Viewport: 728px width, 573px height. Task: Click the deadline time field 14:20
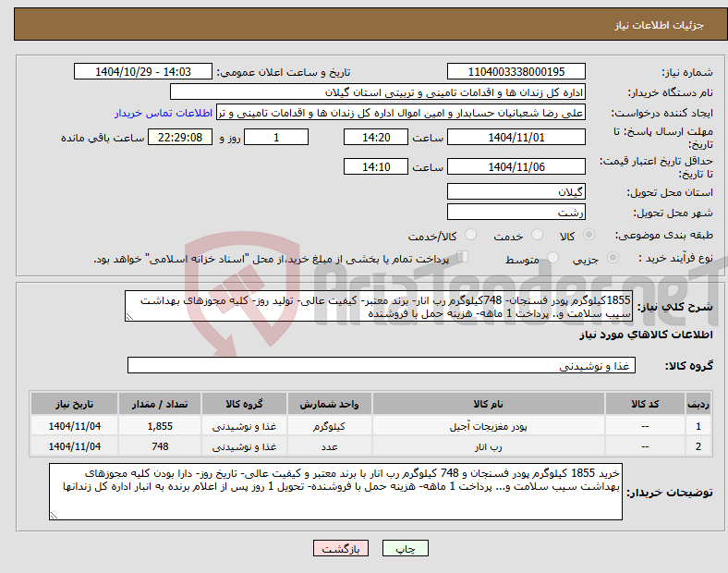tap(376, 138)
